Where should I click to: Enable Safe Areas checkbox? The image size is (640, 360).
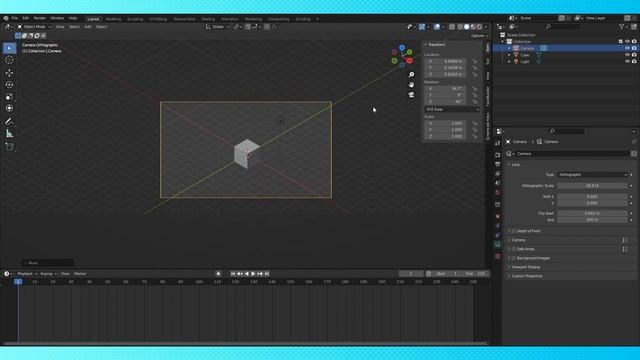(514, 249)
